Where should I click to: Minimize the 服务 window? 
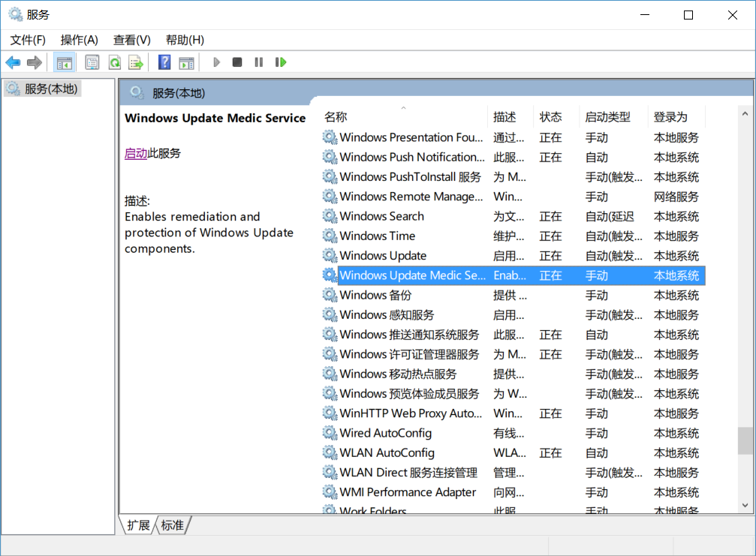point(645,15)
